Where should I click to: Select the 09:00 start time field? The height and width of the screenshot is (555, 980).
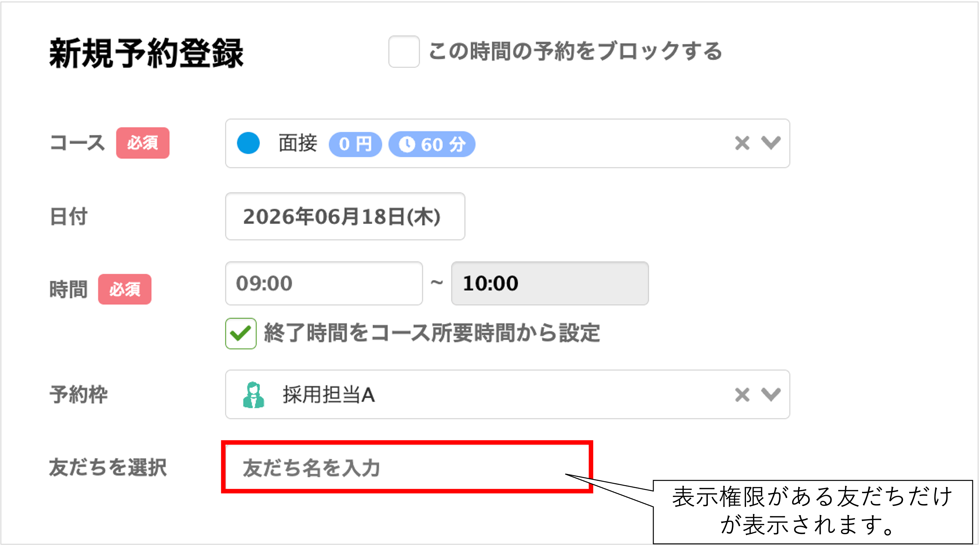324,283
